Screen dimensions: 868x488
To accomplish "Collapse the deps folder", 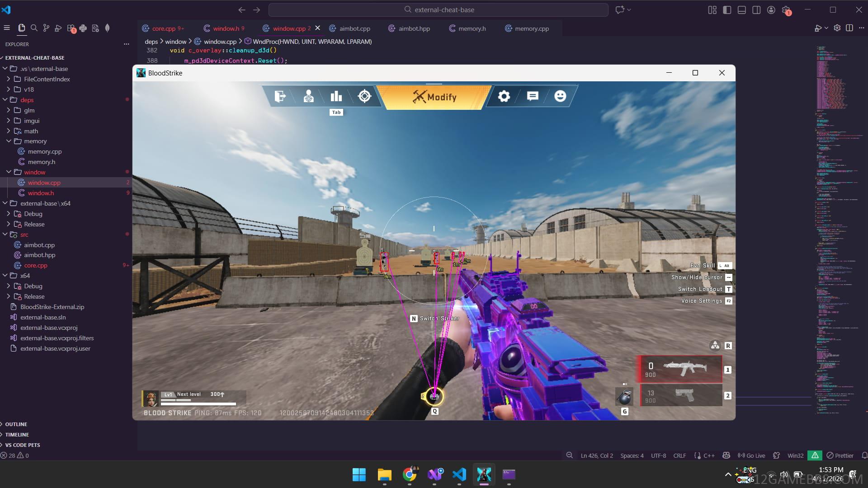I will click(5, 100).
